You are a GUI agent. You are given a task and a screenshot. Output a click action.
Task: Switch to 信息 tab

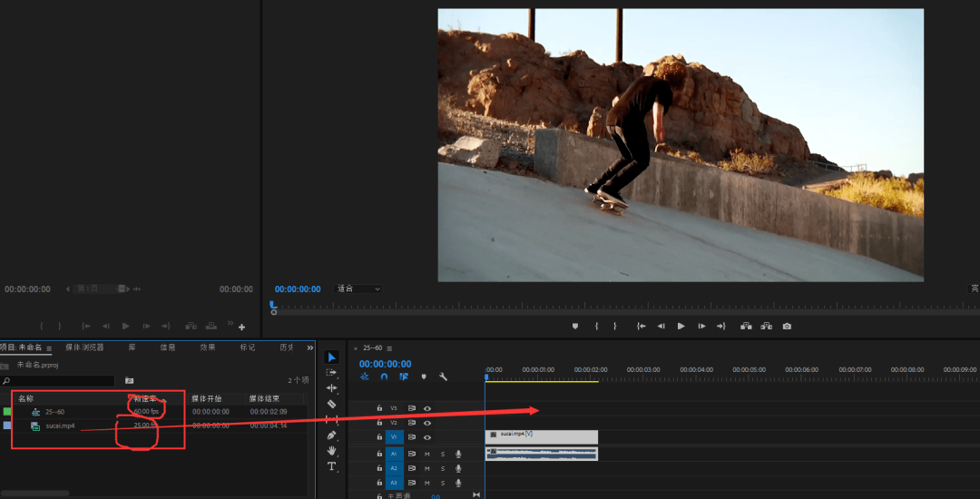pyautogui.click(x=168, y=347)
